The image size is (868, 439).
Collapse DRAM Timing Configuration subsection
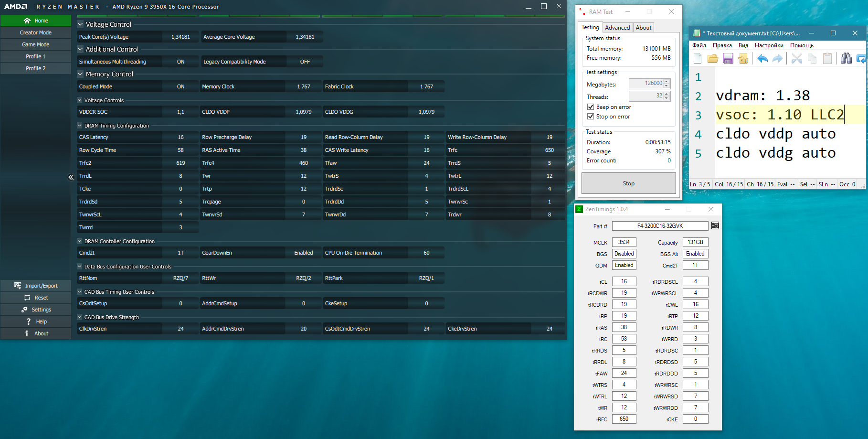[80, 126]
